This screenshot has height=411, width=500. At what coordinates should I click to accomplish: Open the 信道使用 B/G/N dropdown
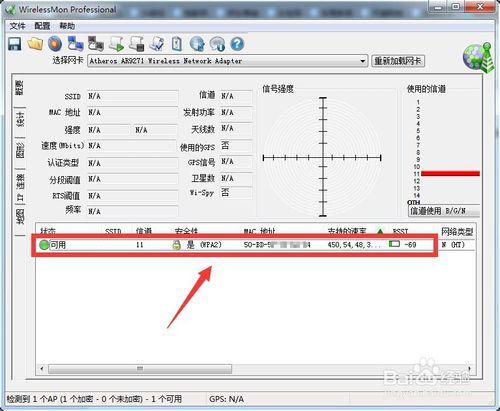tap(444, 211)
